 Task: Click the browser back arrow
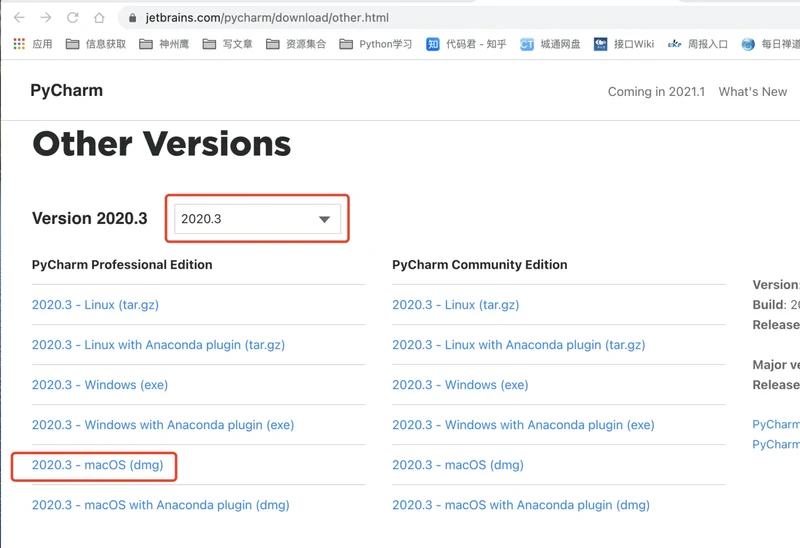(x=19, y=18)
